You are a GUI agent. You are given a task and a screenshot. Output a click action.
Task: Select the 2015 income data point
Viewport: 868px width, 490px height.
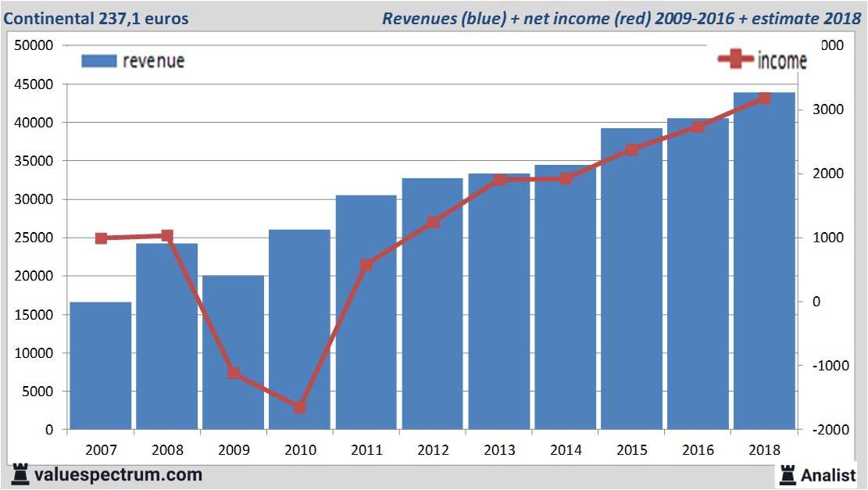(x=632, y=149)
